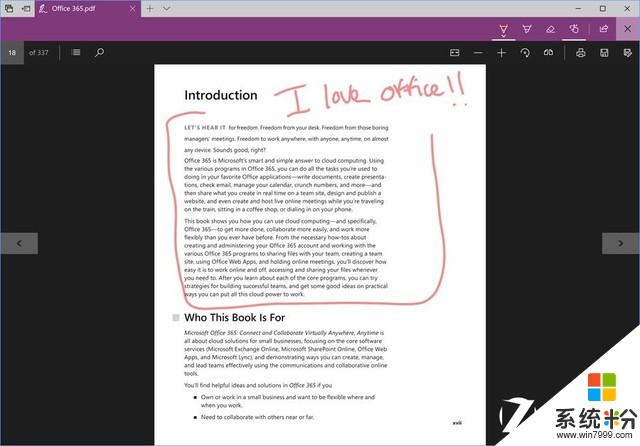640x446 pixels.
Task: Minimize the Edge window
Action: click(x=578, y=9)
